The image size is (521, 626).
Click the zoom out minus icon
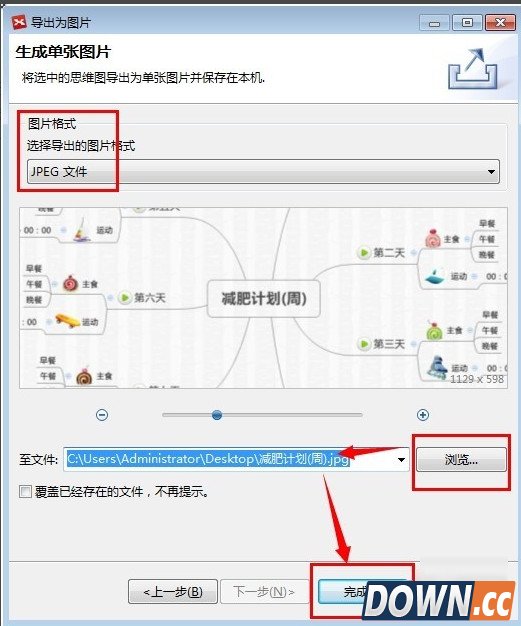(x=102, y=415)
